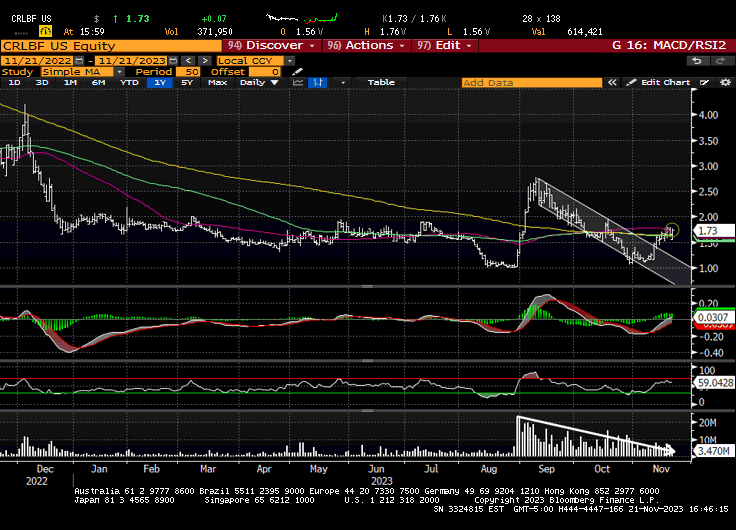Click the Edit Chart button

[x=658, y=83]
